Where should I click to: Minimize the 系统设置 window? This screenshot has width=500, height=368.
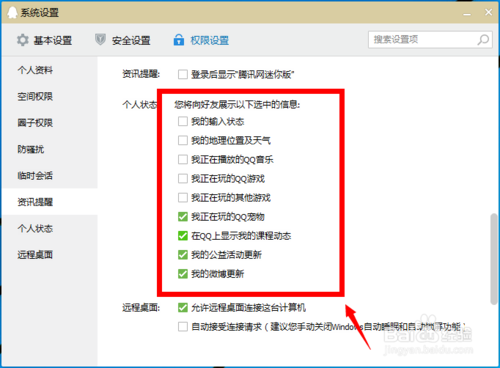[x=467, y=13]
